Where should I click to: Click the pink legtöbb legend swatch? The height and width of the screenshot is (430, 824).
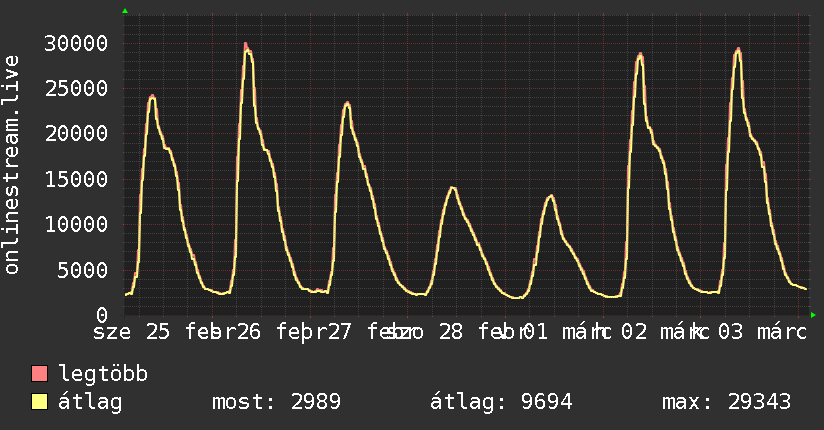point(39,373)
